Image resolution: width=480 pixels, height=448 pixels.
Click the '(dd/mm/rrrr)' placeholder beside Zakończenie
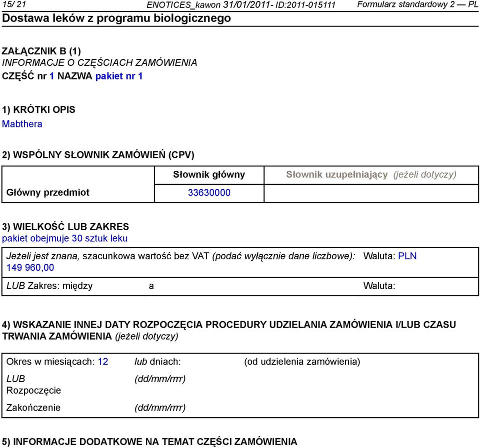tap(160, 408)
